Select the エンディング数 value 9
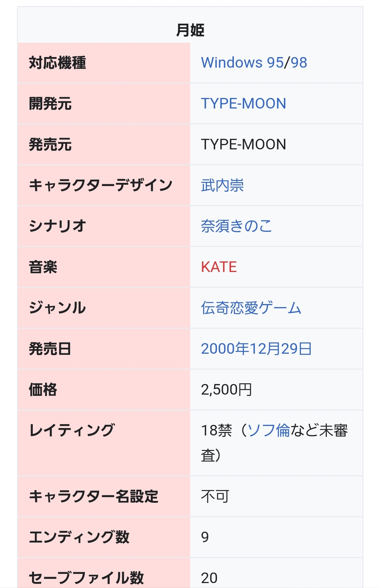This screenshot has height=588, width=380. (x=205, y=537)
